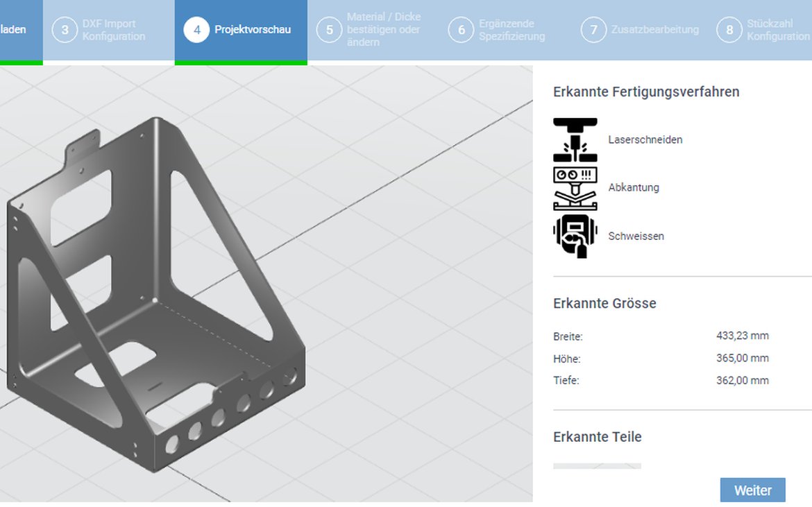Click the step 7 number circle

click(593, 30)
